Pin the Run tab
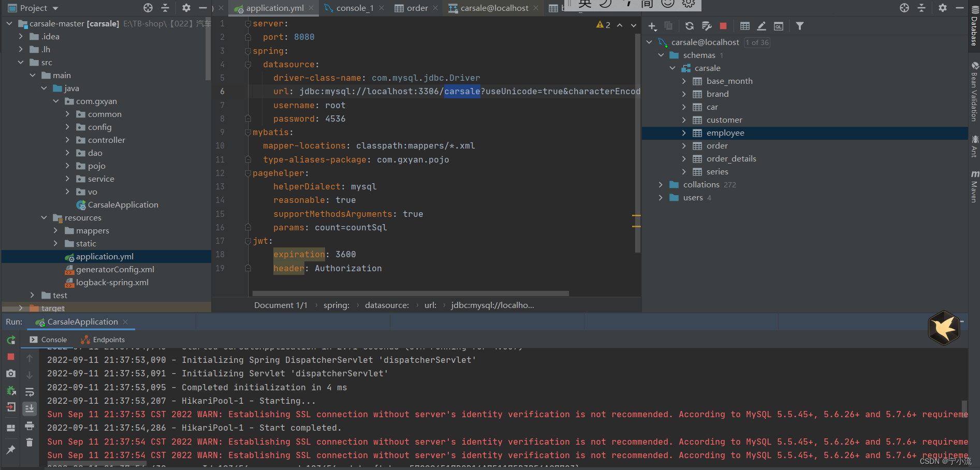This screenshot has width=980, height=470. click(11, 449)
